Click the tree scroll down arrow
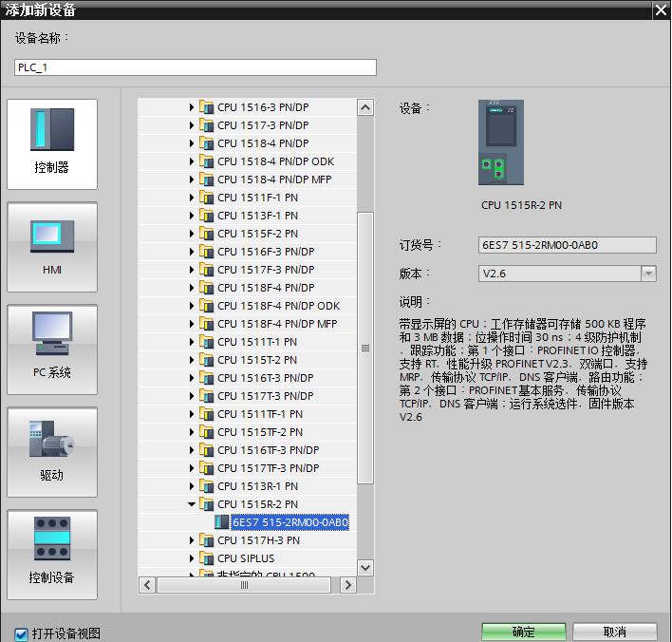The image size is (672, 642). tap(365, 568)
